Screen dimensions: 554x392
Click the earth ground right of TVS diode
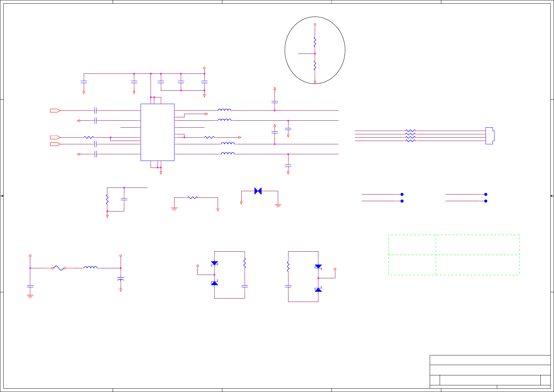[278, 206]
